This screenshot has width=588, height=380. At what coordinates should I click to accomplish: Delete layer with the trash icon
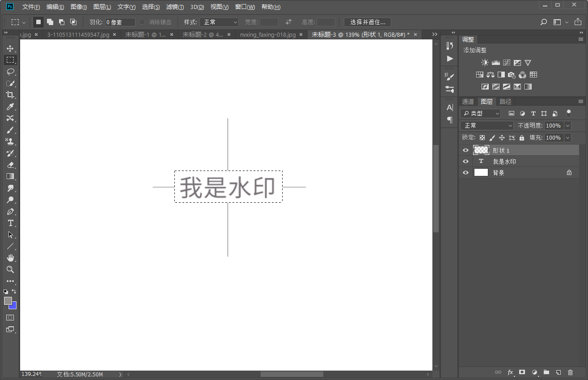(570, 372)
